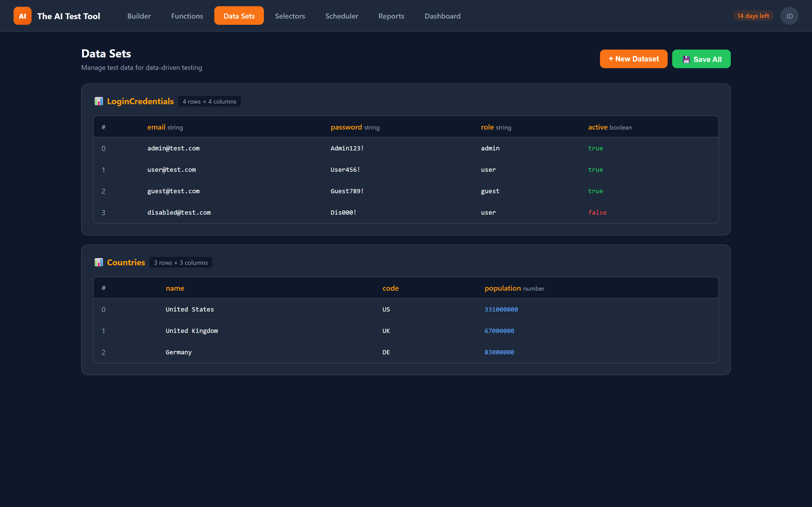Select the active value for admin@test.com row

(595, 148)
